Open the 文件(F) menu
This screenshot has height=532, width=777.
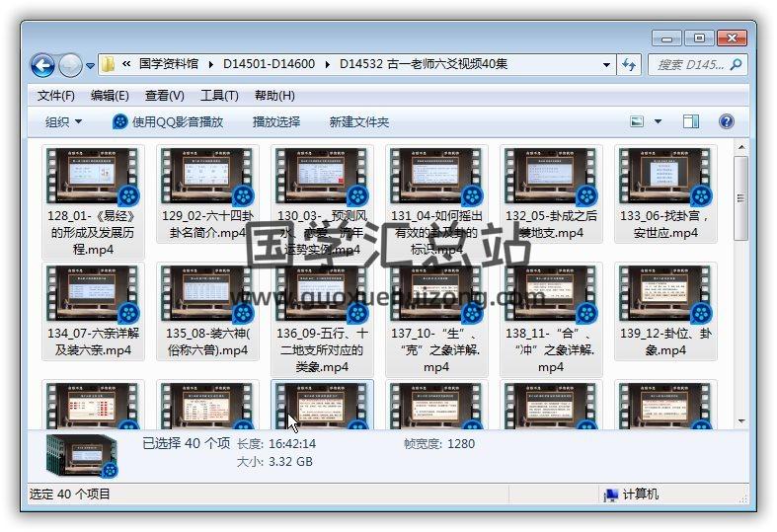coord(56,95)
